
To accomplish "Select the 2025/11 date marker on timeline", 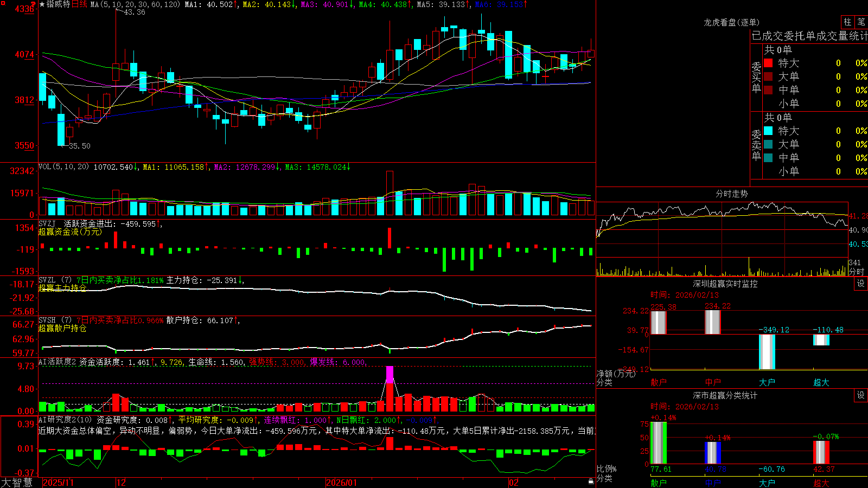I will [58, 483].
